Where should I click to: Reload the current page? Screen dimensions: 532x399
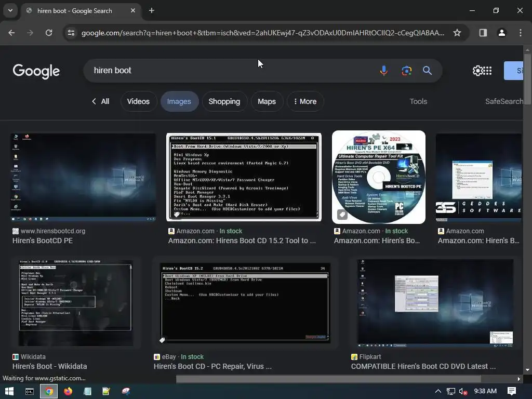(x=49, y=33)
